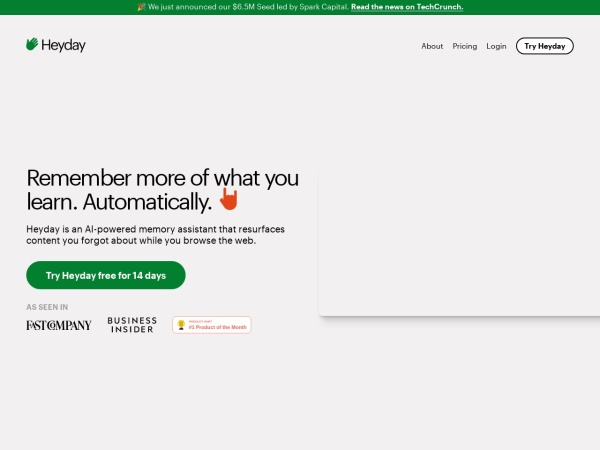
Task: Click the word 'Automatically.' in the headline
Action: [x=146, y=202]
